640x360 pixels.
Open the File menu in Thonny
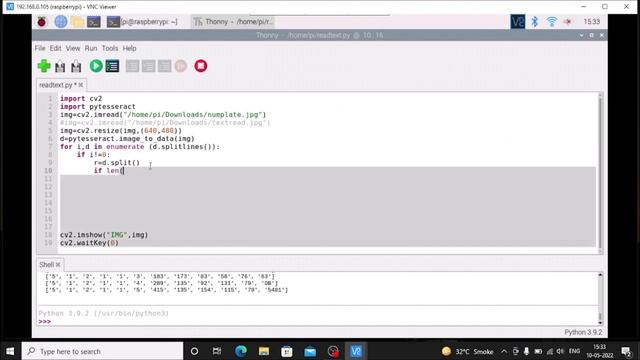pos(40,48)
